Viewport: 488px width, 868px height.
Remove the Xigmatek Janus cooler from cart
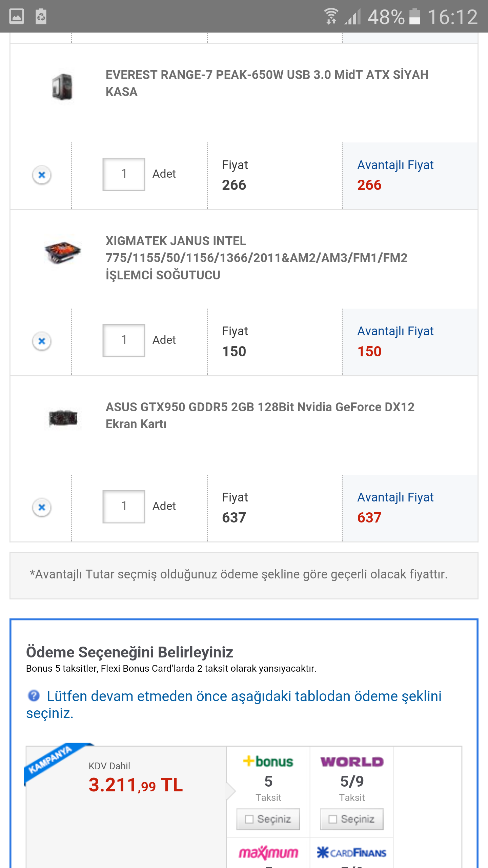(42, 341)
